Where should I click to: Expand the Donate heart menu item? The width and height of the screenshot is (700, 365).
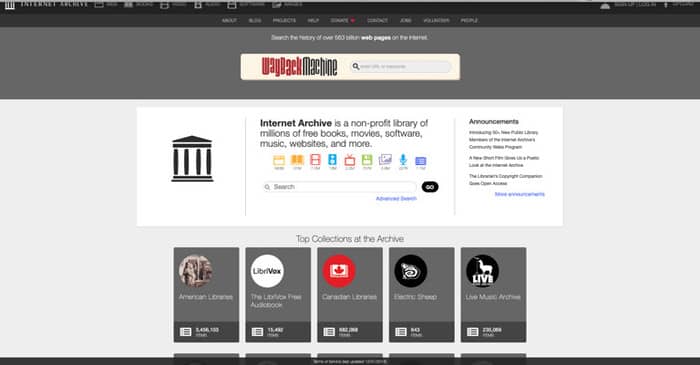pyautogui.click(x=343, y=21)
